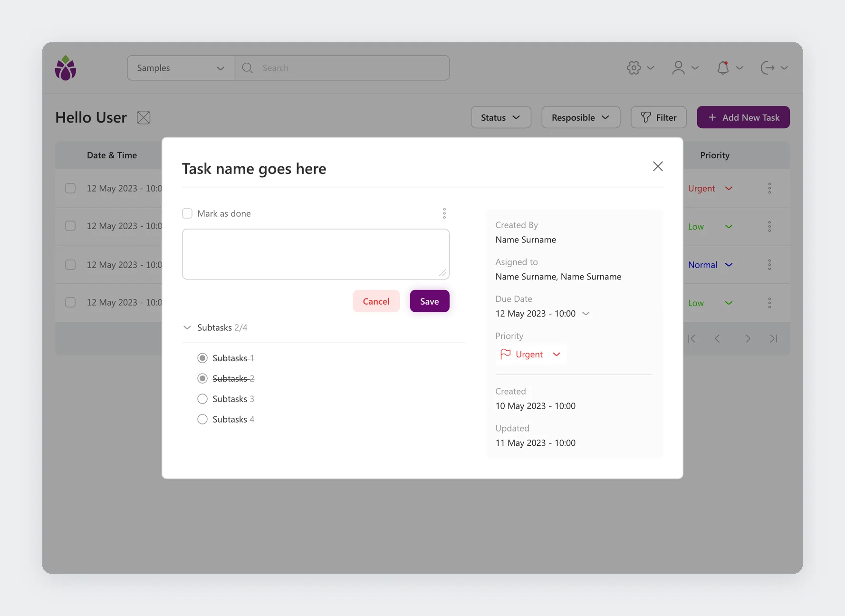
Task: Click the Assigned to names text
Action: coord(558,277)
